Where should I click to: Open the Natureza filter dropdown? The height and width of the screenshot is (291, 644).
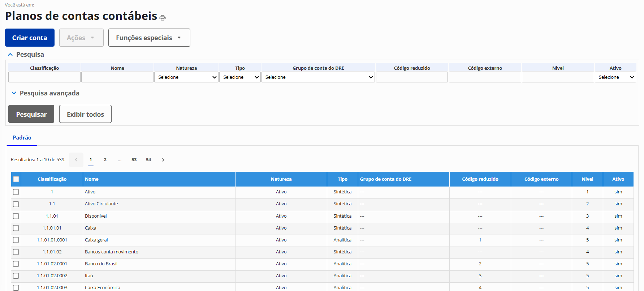point(186,77)
